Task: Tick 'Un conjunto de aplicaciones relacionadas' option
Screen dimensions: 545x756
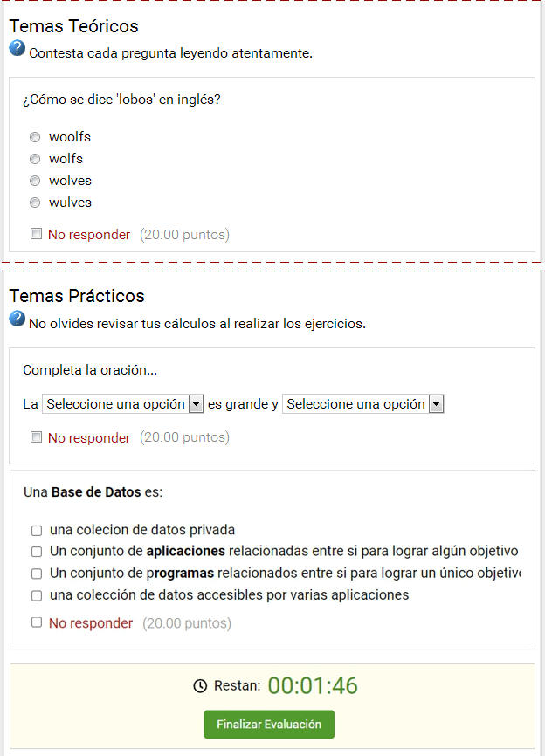Action: pyautogui.click(x=37, y=552)
